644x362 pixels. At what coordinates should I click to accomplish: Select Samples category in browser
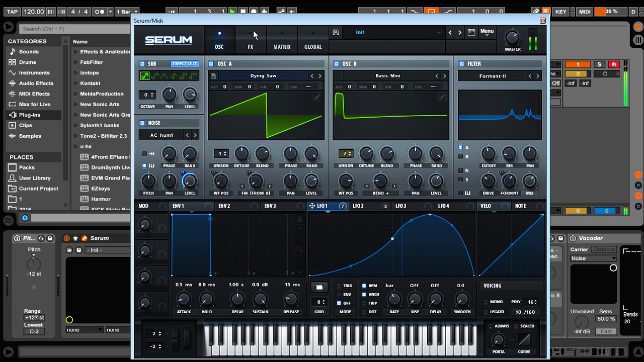pyautogui.click(x=30, y=136)
